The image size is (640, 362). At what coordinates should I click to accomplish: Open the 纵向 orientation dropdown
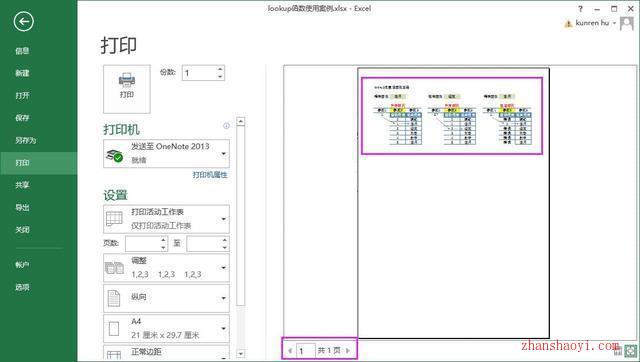pos(166,298)
